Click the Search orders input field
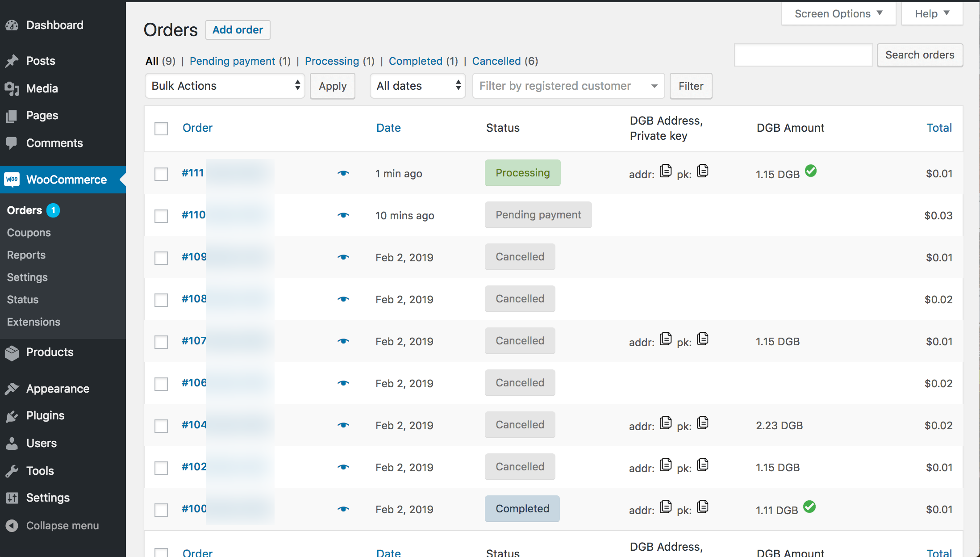The width and height of the screenshot is (980, 557). [802, 55]
